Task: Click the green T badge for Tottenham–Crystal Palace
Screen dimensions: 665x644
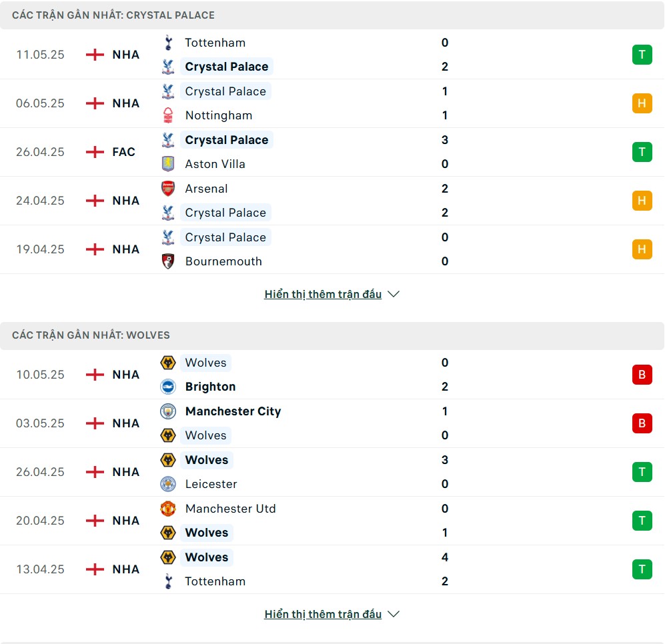Action: (x=642, y=55)
